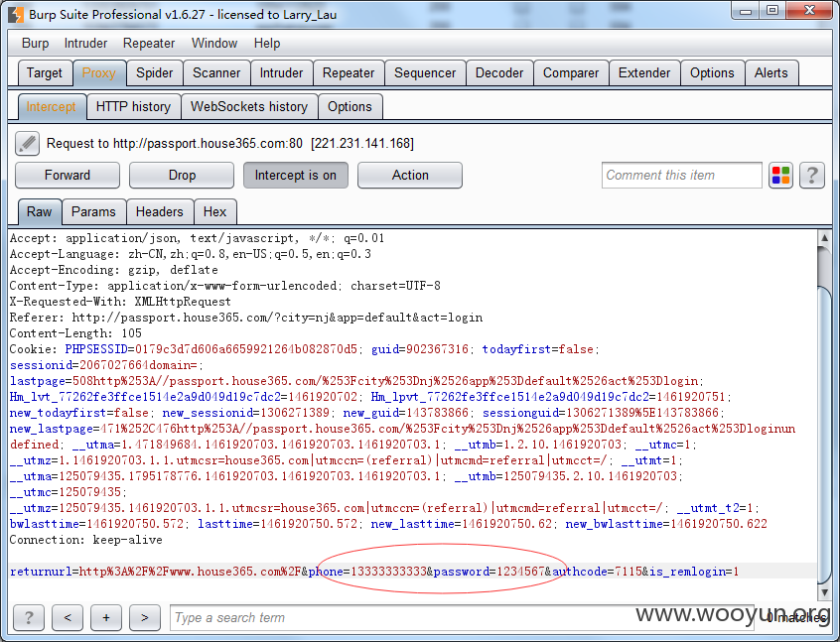
Task: Open the Comparer tab
Action: tap(571, 72)
